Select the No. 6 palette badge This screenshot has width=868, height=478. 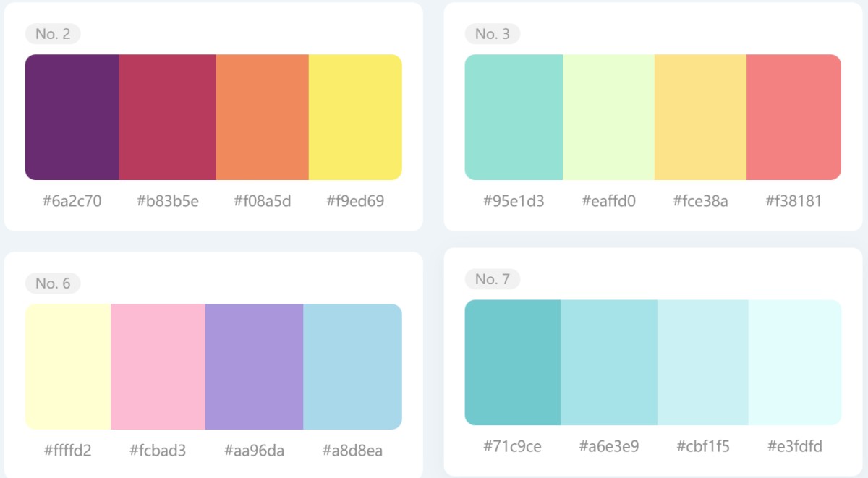coord(53,283)
